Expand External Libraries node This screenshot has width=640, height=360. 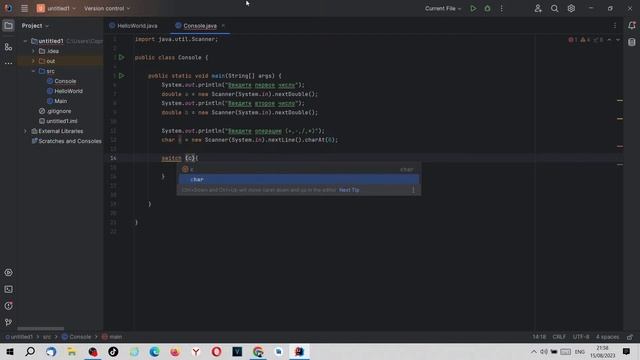[x=25, y=131]
